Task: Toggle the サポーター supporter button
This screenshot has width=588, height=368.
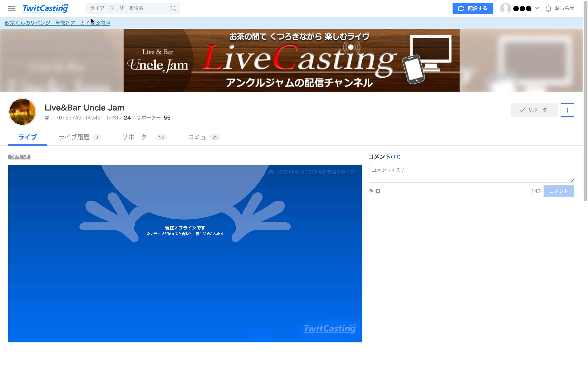Action: pyautogui.click(x=534, y=110)
